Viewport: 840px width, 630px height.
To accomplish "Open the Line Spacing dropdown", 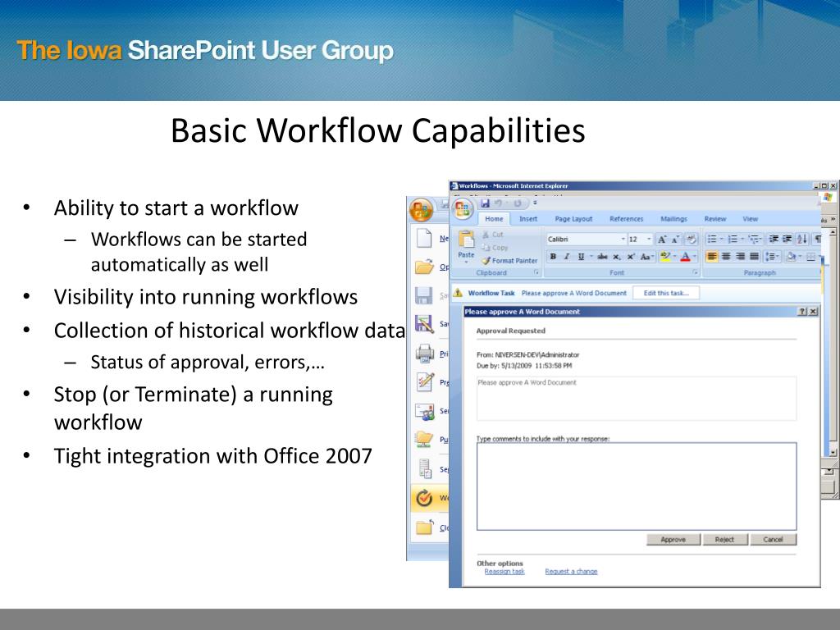I will 772,257.
